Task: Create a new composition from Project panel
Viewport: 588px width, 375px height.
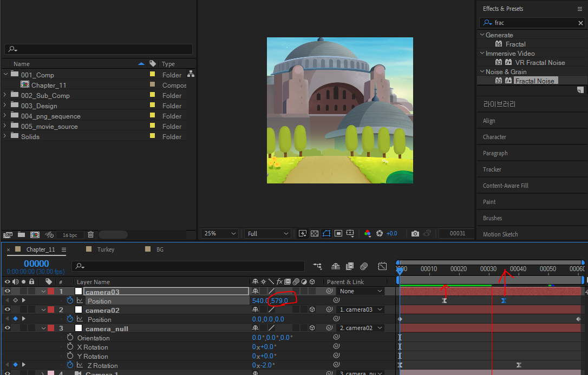Action: click(35, 235)
